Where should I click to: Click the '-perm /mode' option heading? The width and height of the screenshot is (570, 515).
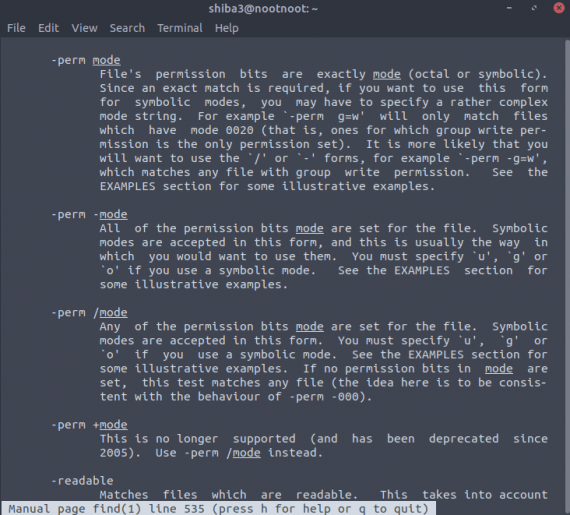[89, 313]
